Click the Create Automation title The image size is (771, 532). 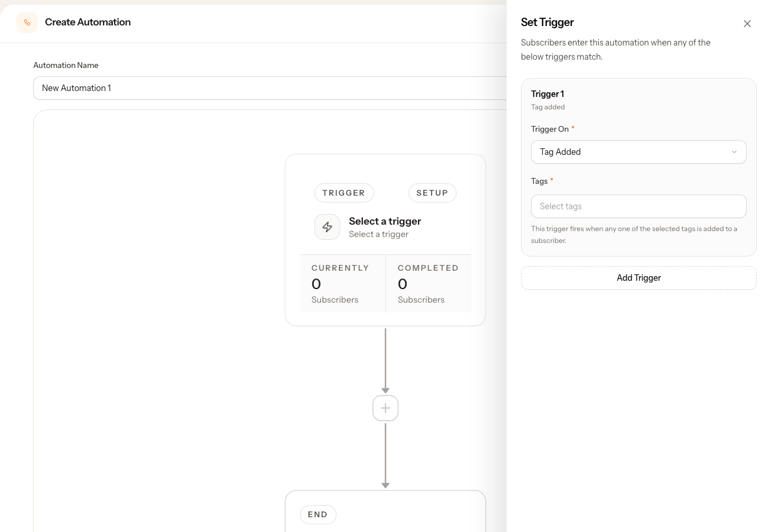[x=88, y=22]
